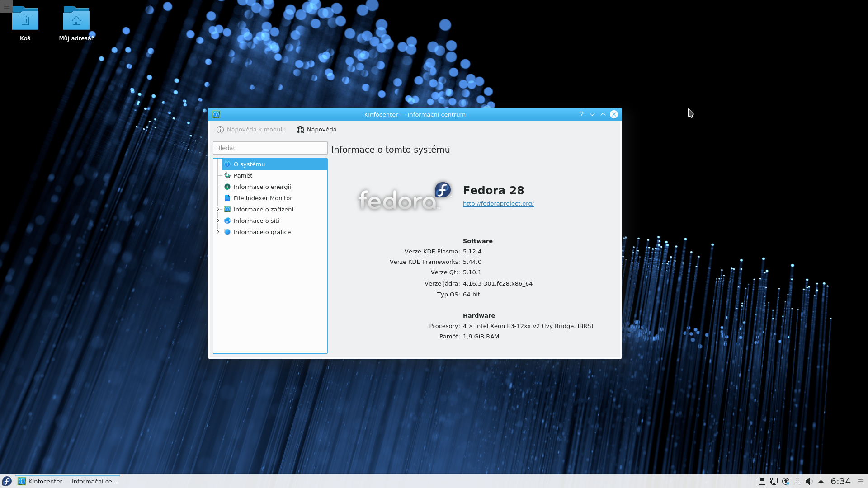Expand the Informace o zařízení tree node
This screenshot has width=868, height=488.
(x=218, y=209)
